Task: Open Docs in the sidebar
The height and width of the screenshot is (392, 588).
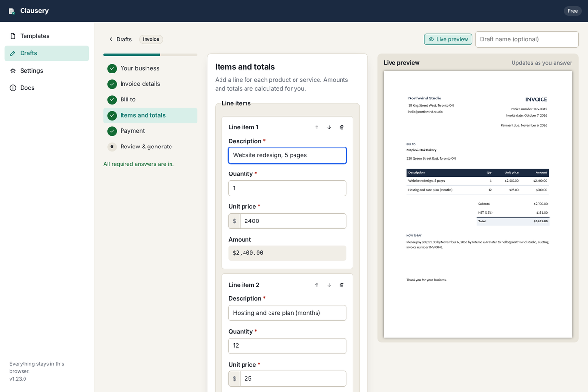Action: point(47,88)
